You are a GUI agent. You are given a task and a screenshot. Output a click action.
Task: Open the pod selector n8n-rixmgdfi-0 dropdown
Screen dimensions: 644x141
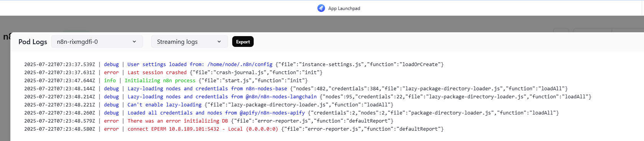tap(97, 41)
